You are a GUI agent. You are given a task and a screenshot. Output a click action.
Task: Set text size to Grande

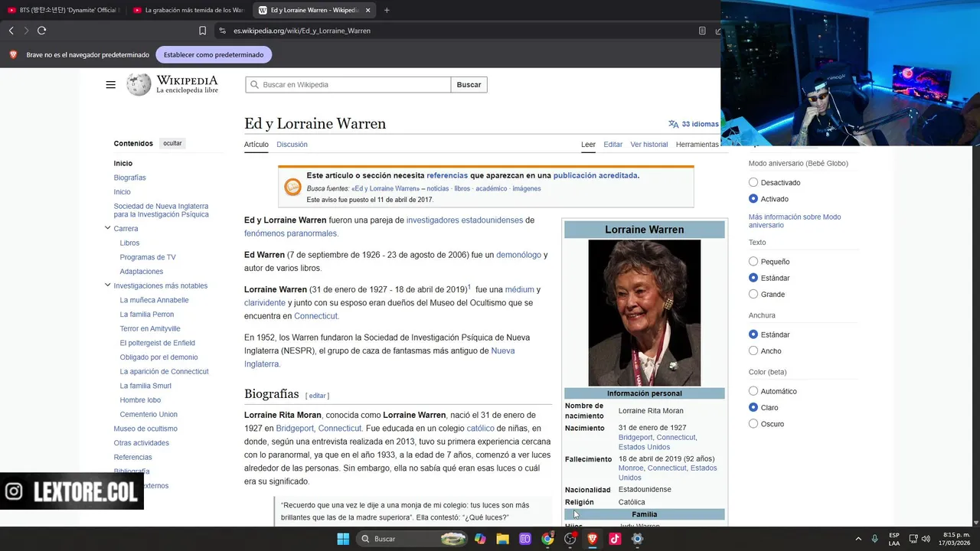click(x=753, y=295)
